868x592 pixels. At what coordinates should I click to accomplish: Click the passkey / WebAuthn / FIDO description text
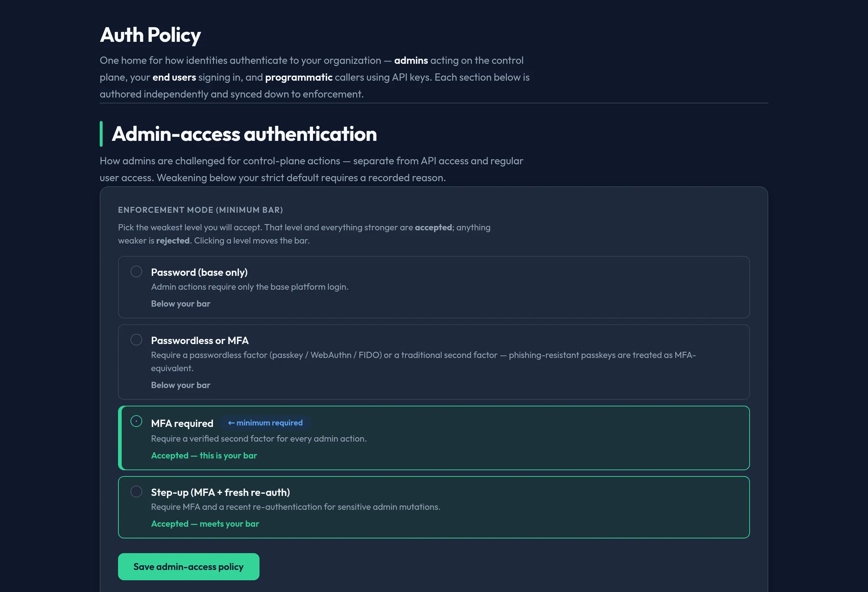pos(423,361)
